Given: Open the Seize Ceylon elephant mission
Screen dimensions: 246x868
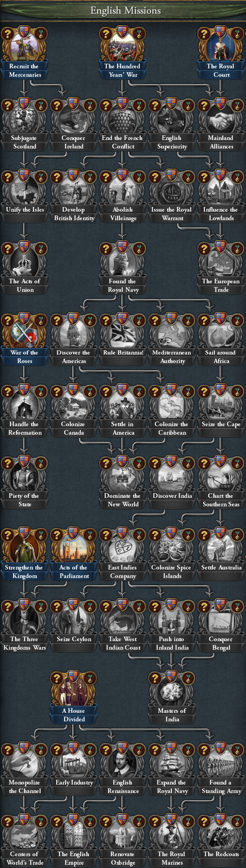Looking at the screenshot, I should [74, 619].
